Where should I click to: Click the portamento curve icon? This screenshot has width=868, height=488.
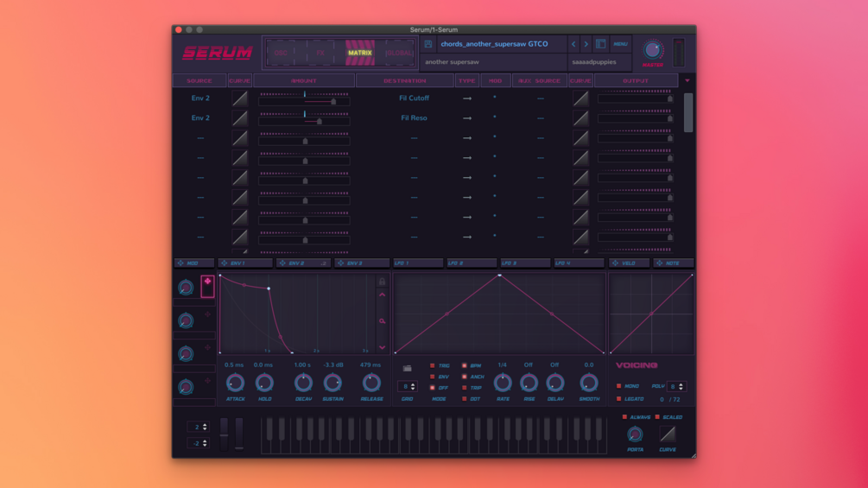668,434
